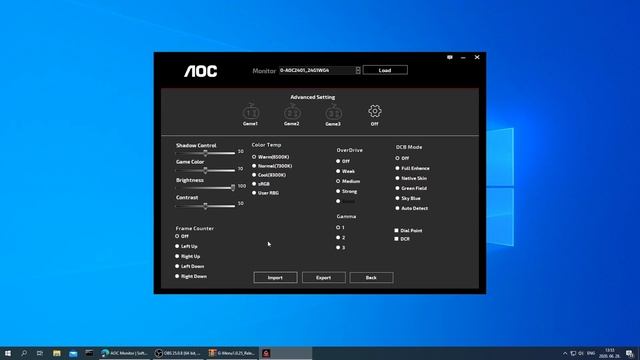Open the Mail app on the taskbar
Viewport: 640px width, 360px height.
73,353
